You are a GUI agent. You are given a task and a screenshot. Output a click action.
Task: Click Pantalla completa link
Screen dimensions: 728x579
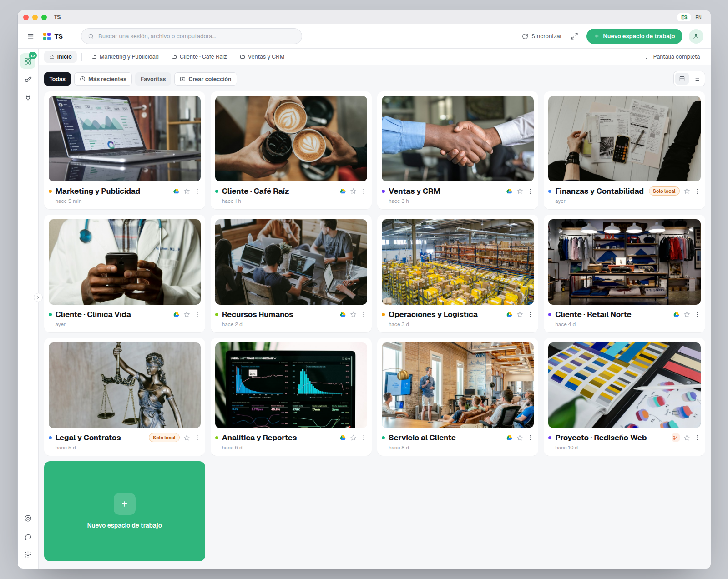point(672,57)
